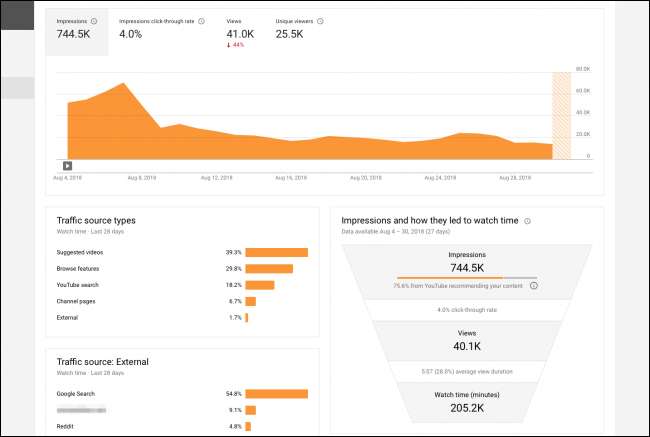This screenshot has height=437, width=650.
Task: Open Channel pages traffic source
Action: 77,300
